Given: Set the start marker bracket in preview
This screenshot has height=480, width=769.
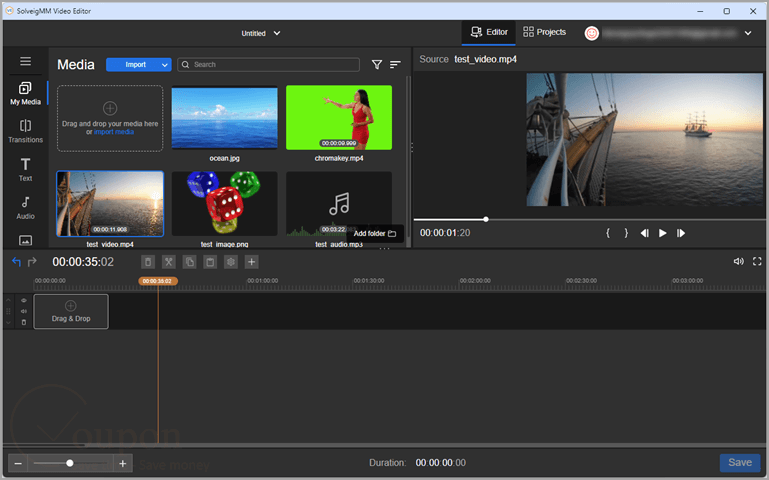Looking at the screenshot, I should coord(608,233).
